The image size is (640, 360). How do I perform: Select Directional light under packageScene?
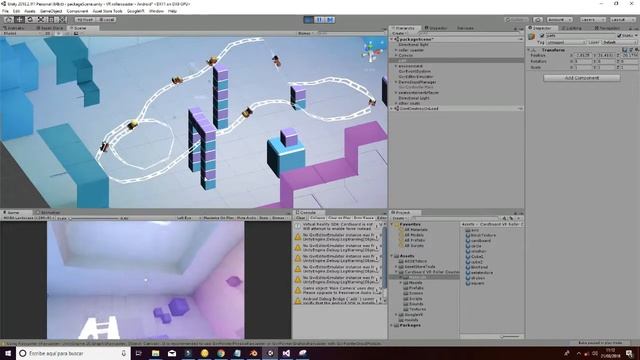point(413,44)
